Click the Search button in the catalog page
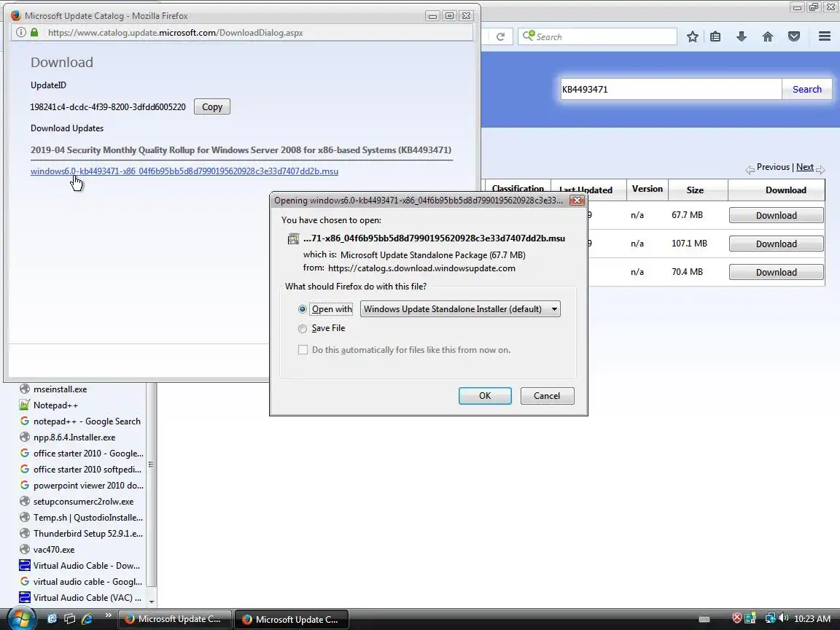The width and height of the screenshot is (840, 630). point(806,90)
